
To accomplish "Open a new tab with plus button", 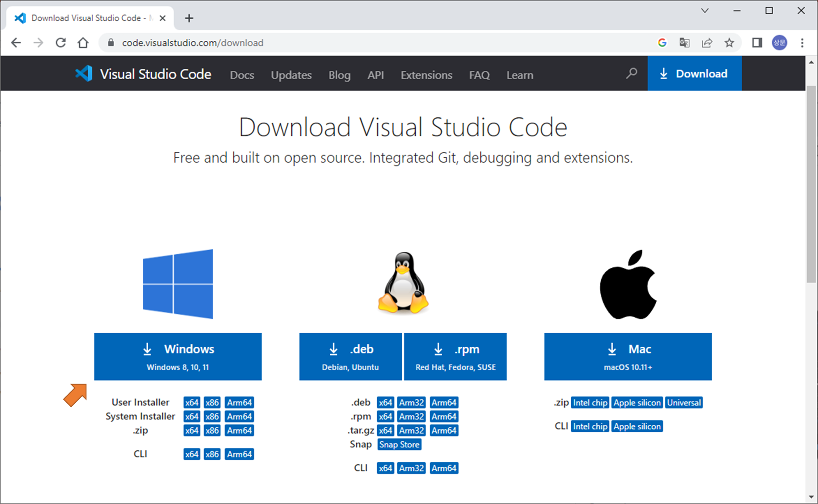I will (189, 18).
